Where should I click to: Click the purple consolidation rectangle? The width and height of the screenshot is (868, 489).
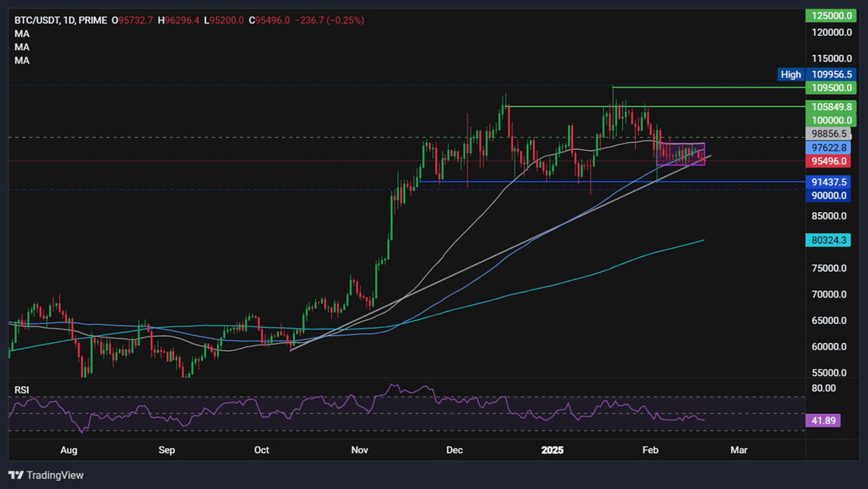pyautogui.click(x=681, y=155)
